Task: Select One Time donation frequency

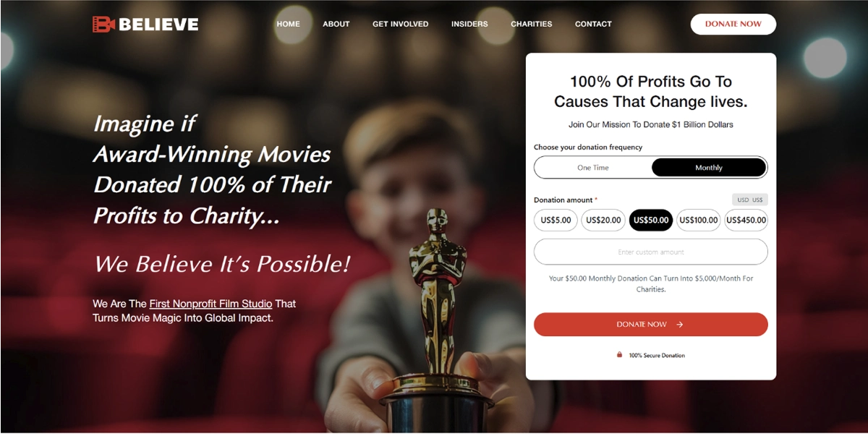Action: point(593,168)
